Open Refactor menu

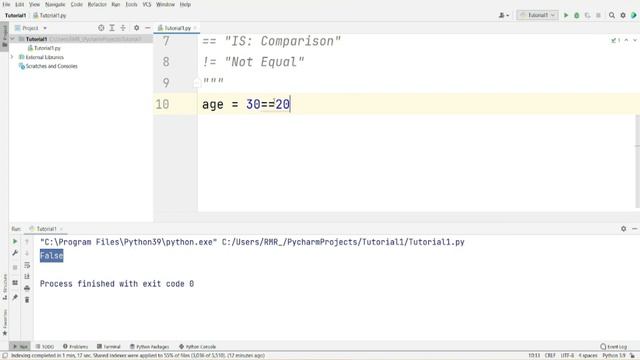[x=97, y=4]
